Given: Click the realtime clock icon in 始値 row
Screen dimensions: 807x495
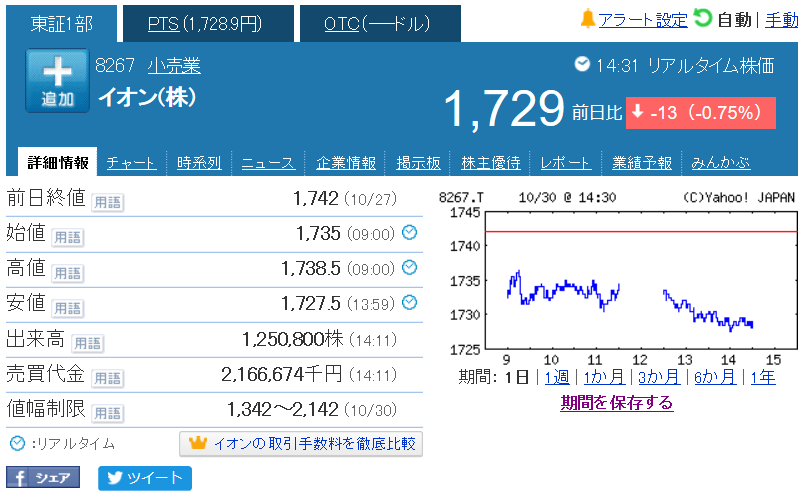Looking at the screenshot, I should [409, 233].
